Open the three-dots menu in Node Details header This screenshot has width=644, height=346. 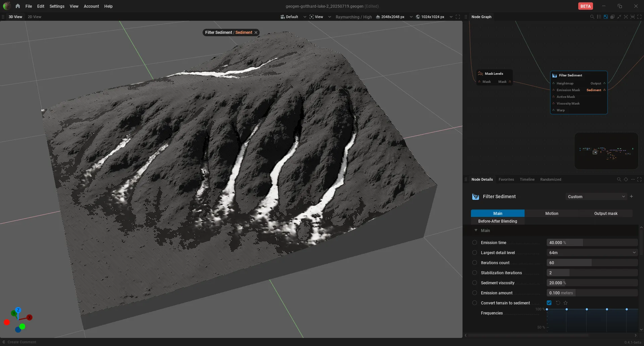coord(633,179)
